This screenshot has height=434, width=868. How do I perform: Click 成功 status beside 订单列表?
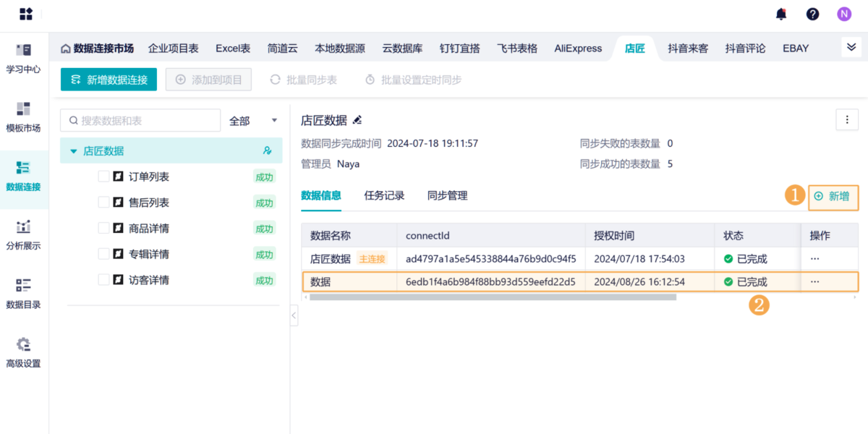(264, 176)
